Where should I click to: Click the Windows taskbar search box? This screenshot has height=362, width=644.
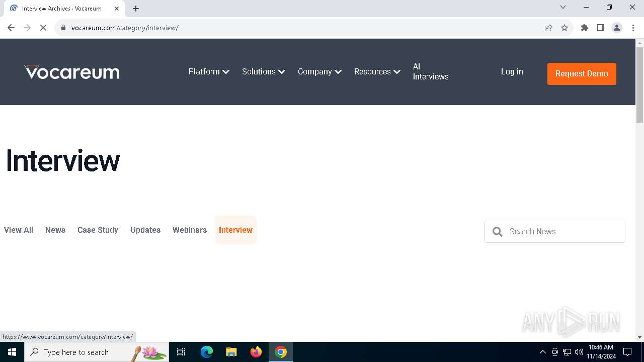click(x=97, y=352)
